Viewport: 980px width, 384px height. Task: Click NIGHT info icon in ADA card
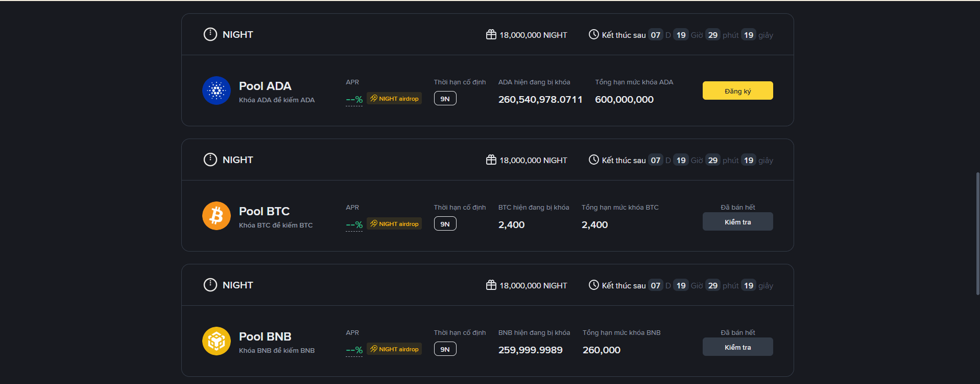click(210, 34)
